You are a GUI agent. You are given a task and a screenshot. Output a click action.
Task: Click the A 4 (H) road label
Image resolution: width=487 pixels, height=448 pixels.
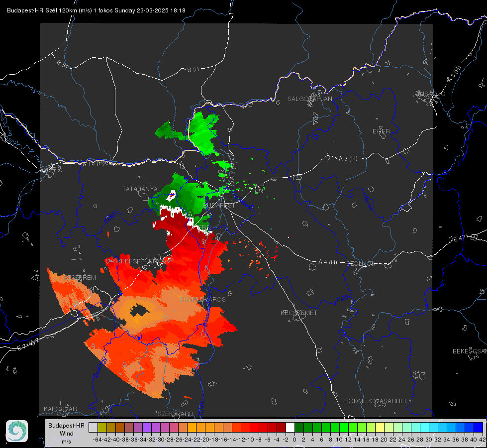pos(328,262)
